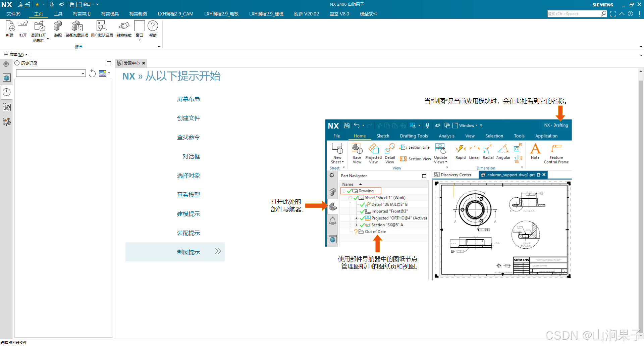Open the 能新 V20.02 tab
644x346 pixels.
point(307,14)
